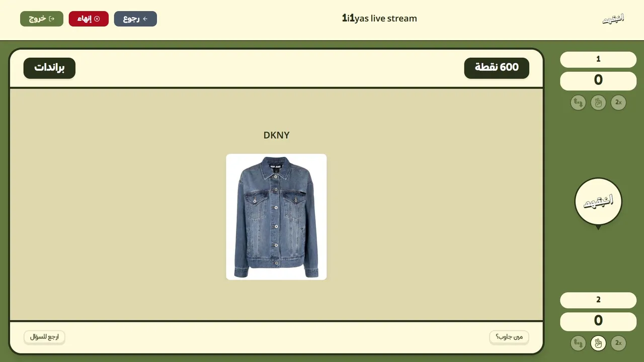Toggle team 2's highlighted two-finger hand helper

click(x=598, y=343)
